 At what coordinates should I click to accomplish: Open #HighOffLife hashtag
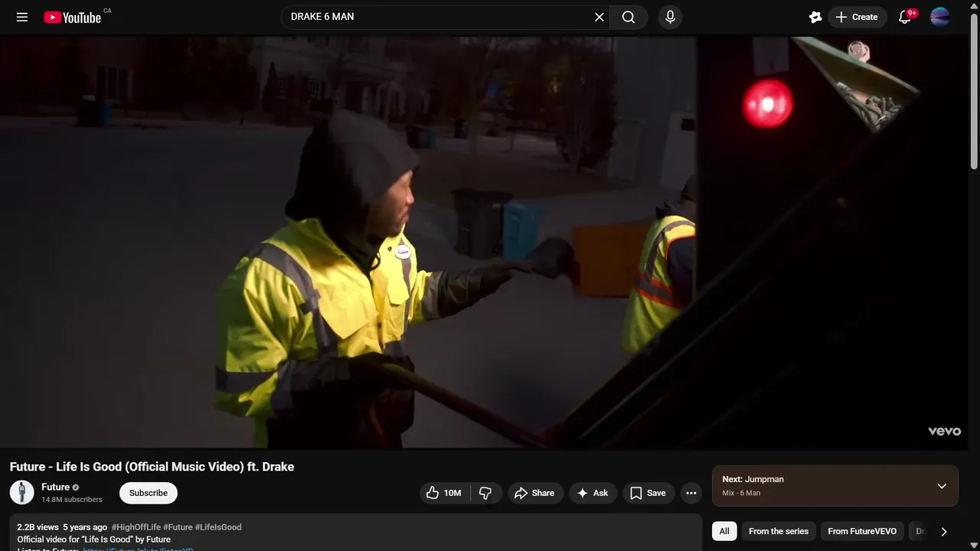[136, 527]
